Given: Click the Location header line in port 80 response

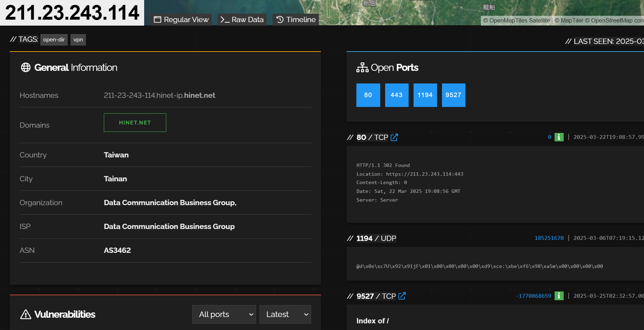Looking at the screenshot, I should pos(410,174).
